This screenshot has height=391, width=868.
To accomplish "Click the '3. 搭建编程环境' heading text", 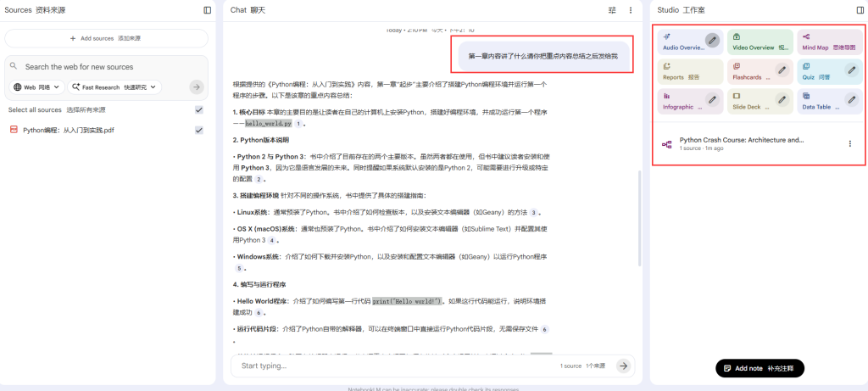I will click(256, 195).
